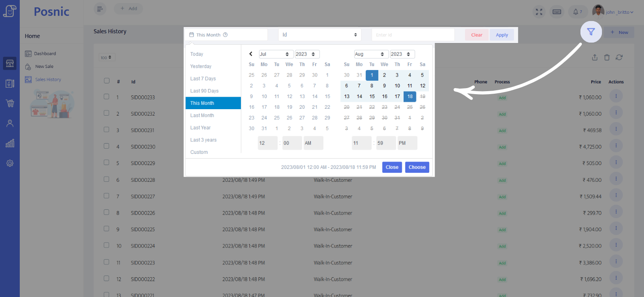Check the box for row SID000233
The image size is (644, 297).
[x=106, y=97]
